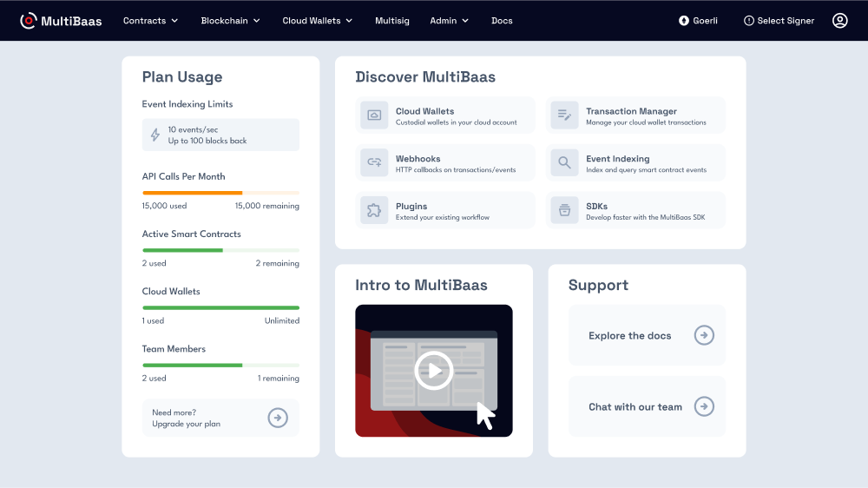Click the Transaction Manager pencil icon
Screen dimensions: 868x488
coord(564,115)
